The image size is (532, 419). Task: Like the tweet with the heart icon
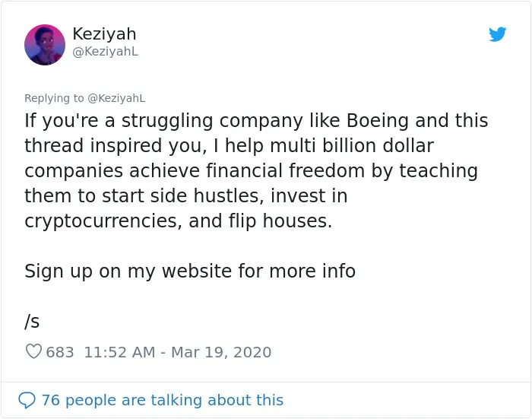[x=33, y=351]
